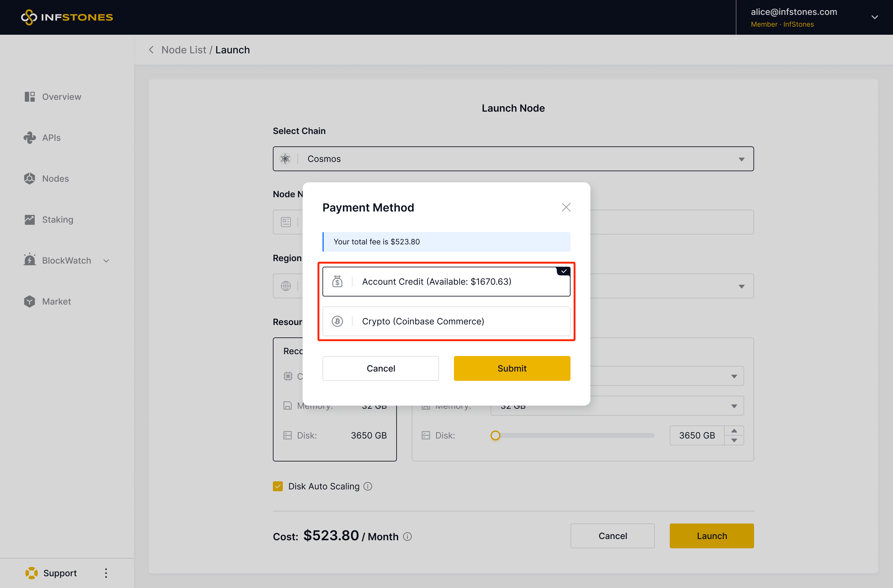Expand the account menu for alice@infstones.com
This screenshot has height=588, width=893.
[x=875, y=17]
